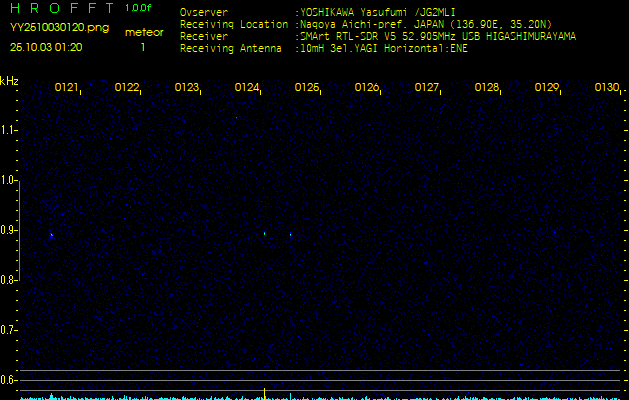Click the version label 1.0.0f

tap(138, 8)
